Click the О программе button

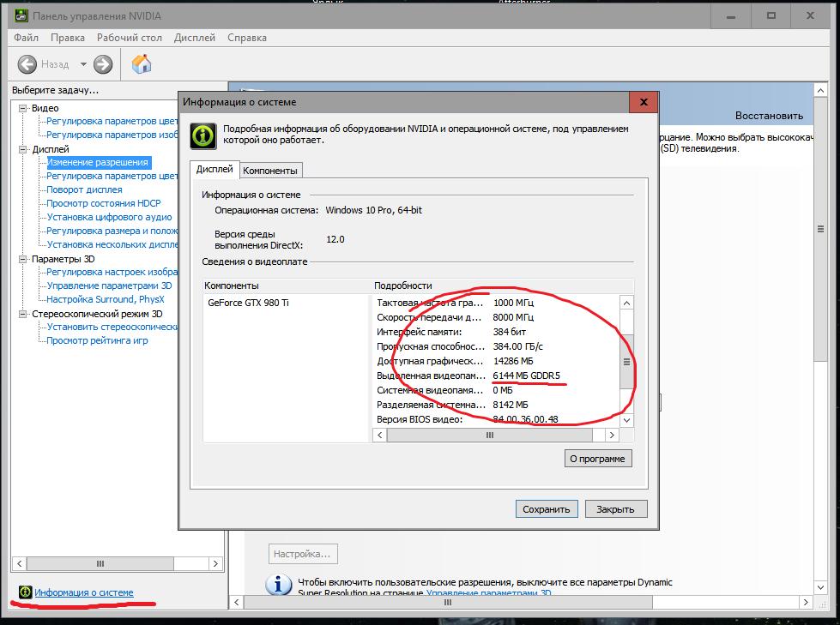[598, 459]
